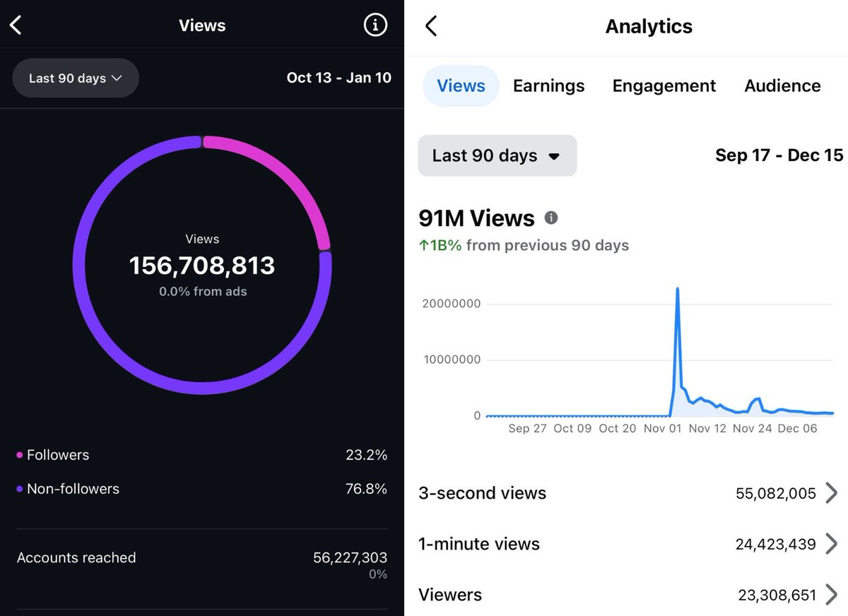Tap the 20000000 y-axis label
Viewport: 848px width, 616px height.
(x=452, y=304)
